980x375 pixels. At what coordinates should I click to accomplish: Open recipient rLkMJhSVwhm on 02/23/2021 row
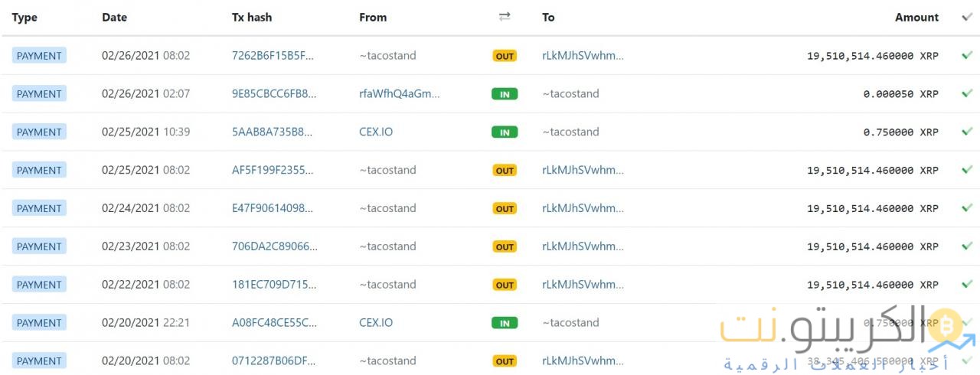[x=583, y=246]
